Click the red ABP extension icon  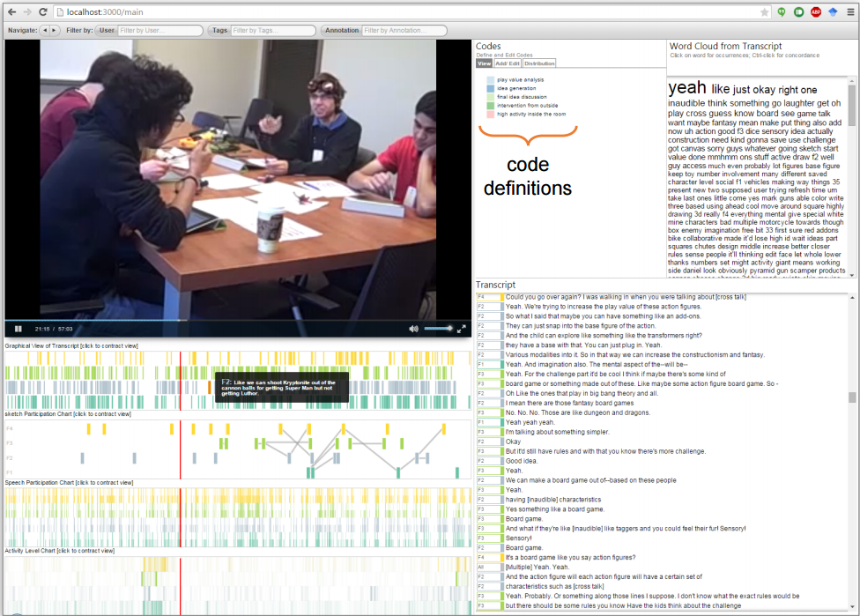pyautogui.click(x=815, y=12)
